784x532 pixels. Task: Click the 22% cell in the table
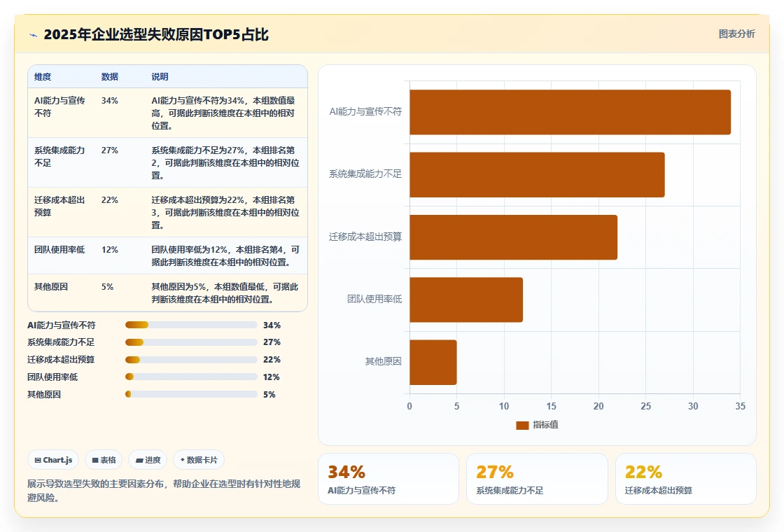click(x=109, y=199)
